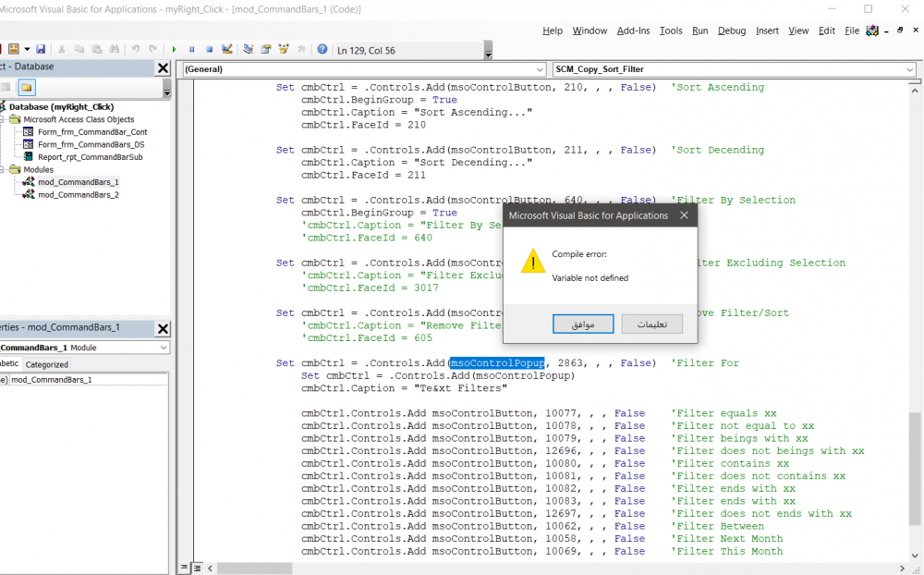The height and width of the screenshot is (575, 924).
Task: Collapse Microsoft Access Class Objects folder
Action: [x=3, y=119]
